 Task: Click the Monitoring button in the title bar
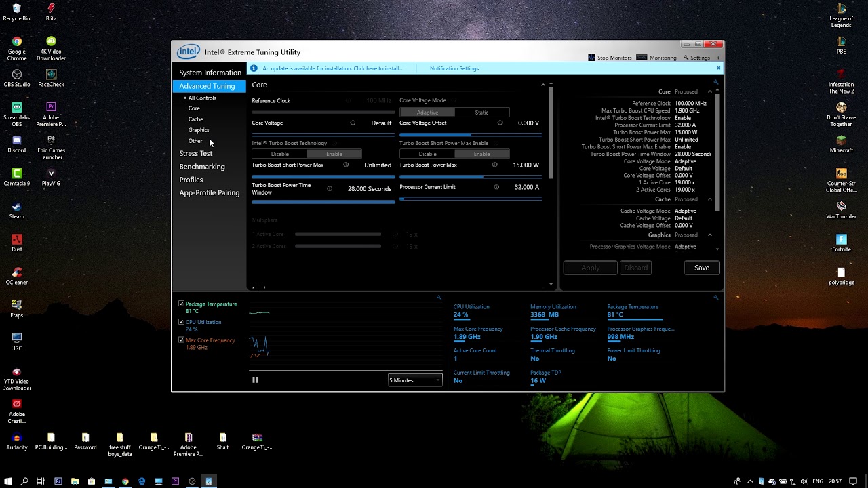[656, 58]
